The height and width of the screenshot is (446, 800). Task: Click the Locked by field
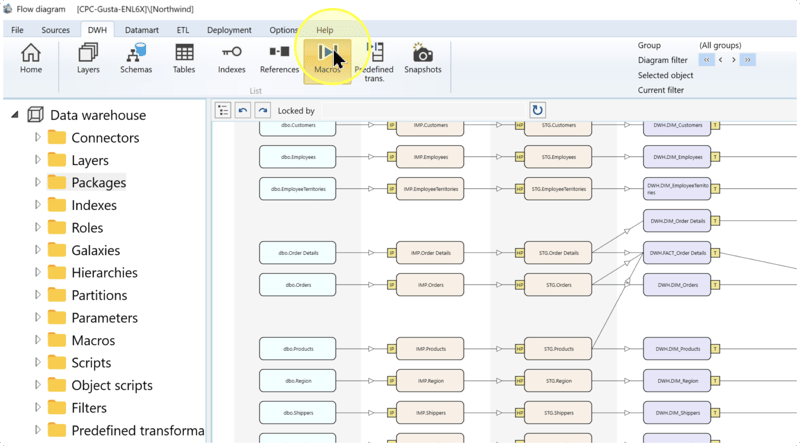coord(423,111)
